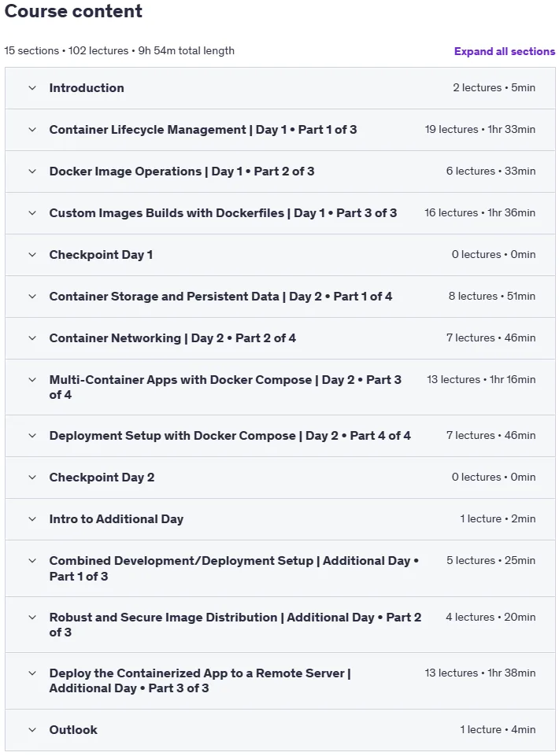Image resolution: width=559 pixels, height=756 pixels.
Task: Select the Outlook section title
Action: (x=73, y=729)
